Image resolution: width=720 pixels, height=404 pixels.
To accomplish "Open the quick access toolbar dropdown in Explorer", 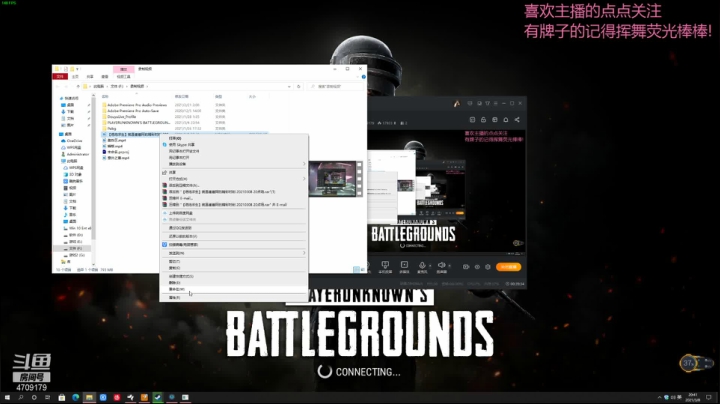I will pyautogui.click(x=78, y=69).
